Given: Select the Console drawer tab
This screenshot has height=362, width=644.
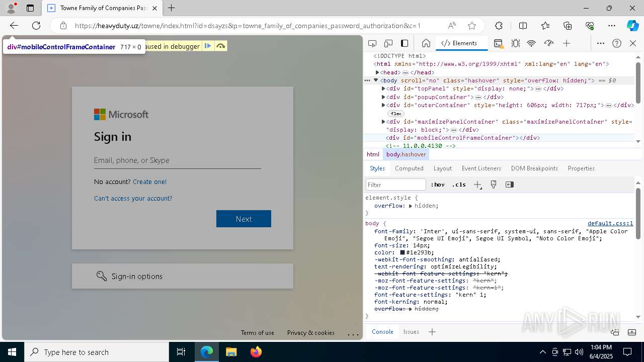Looking at the screenshot, I should click(382, 332).
